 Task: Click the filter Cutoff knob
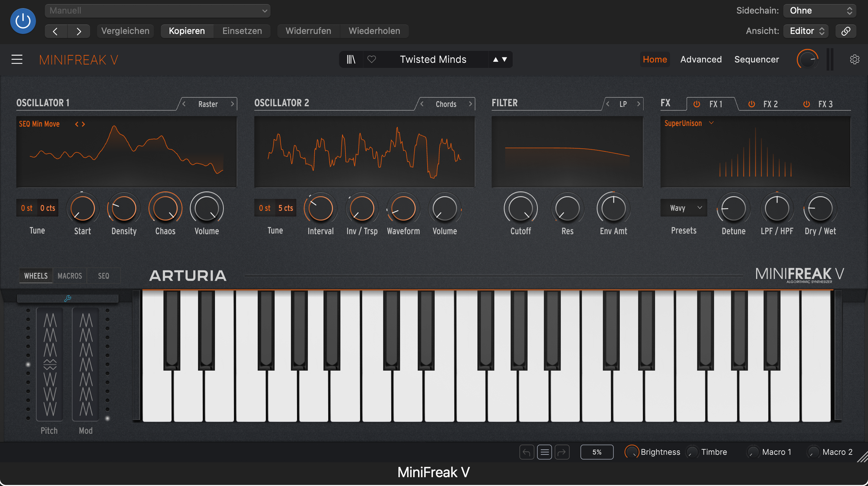coord(520,208)
